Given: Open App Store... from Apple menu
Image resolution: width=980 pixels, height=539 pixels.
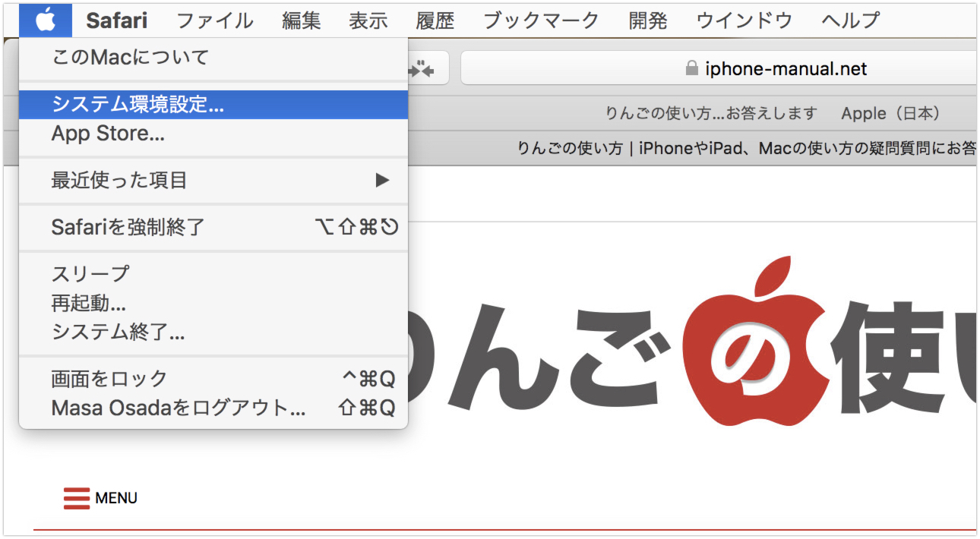Looking at the screenshot, I should tap(213, 134).
